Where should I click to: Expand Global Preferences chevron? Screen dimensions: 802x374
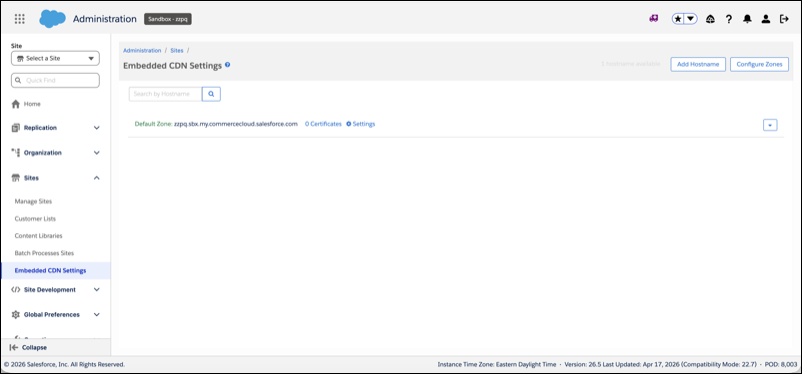pos(97,315)
